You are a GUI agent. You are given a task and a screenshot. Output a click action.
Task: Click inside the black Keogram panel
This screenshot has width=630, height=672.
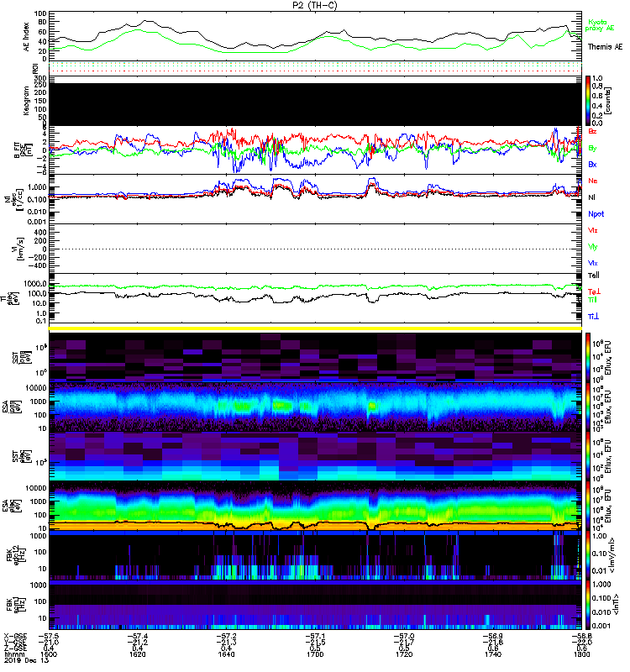[x=315, y=104]
